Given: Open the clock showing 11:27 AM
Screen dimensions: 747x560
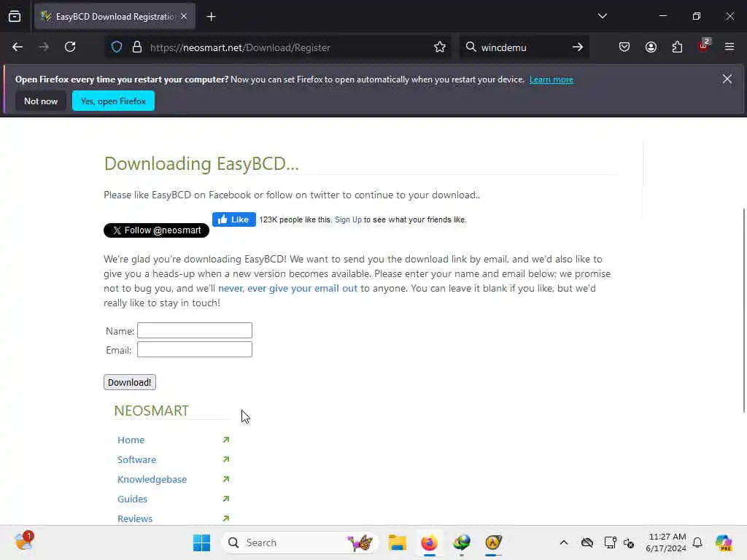Looking at the screenshot, I should click(x=666, y=542).
